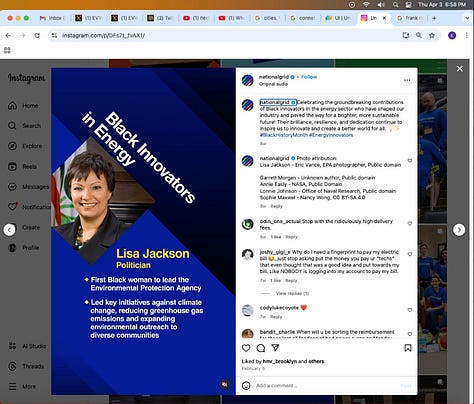Go to previous post with left arrow

click(x=9, y=230)
